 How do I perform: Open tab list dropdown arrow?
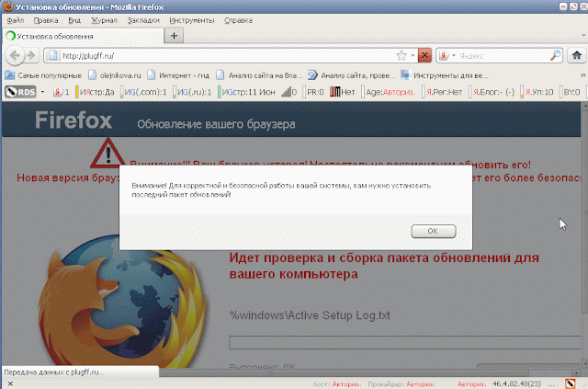click(x=583, y=36)
